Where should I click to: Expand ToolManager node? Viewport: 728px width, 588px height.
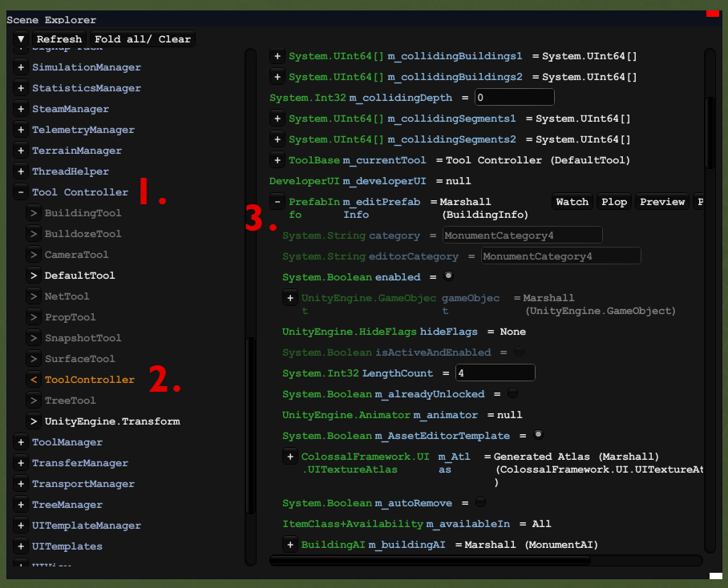[20, 442]
